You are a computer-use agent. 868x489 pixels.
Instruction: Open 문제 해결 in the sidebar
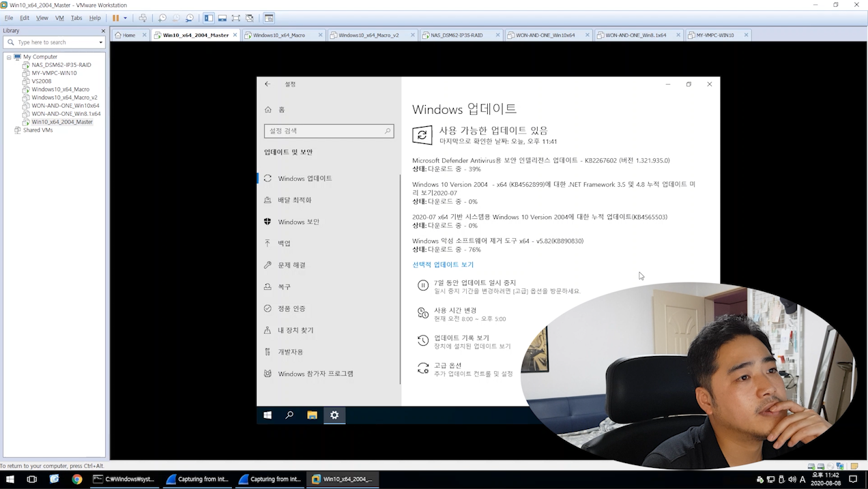tap(328, 265)
